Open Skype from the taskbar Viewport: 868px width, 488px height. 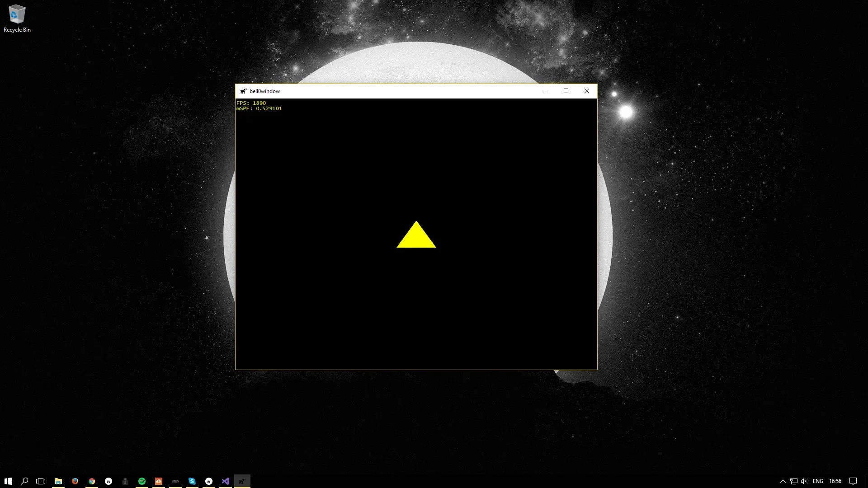193,481
